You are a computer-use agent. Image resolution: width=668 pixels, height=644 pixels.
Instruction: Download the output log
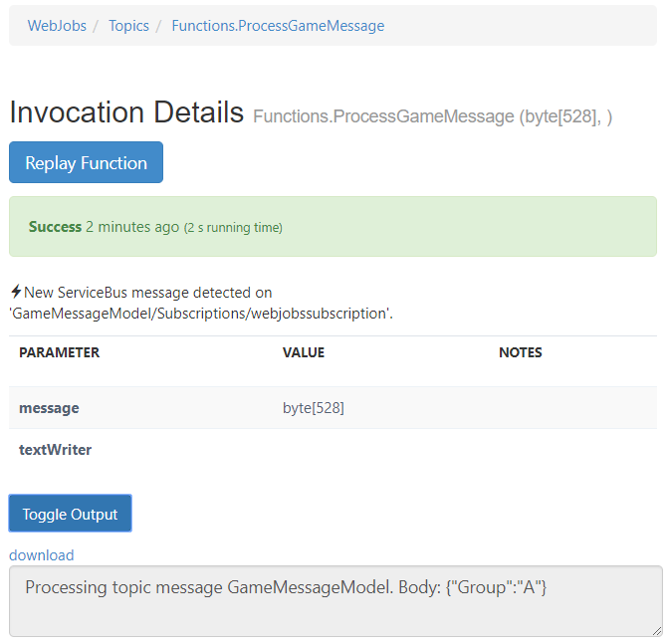42,555
